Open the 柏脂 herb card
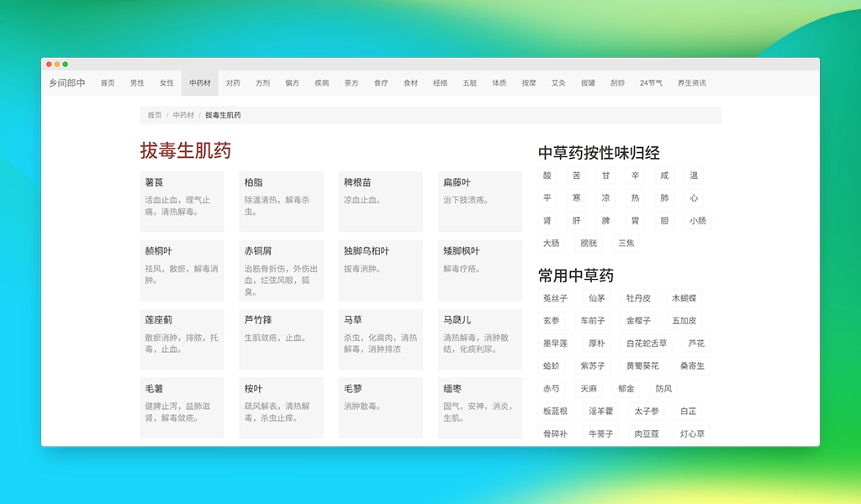The image size is (861, 504). [x=281, y=202]
